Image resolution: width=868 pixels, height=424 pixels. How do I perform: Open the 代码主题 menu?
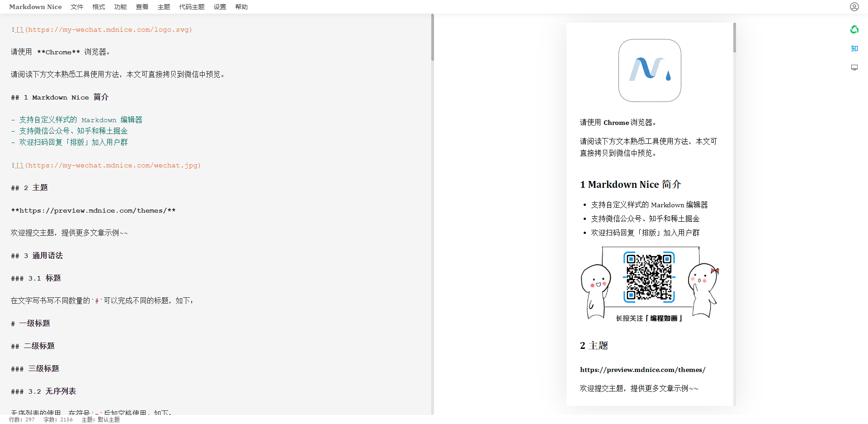click(x=192, y=7)
